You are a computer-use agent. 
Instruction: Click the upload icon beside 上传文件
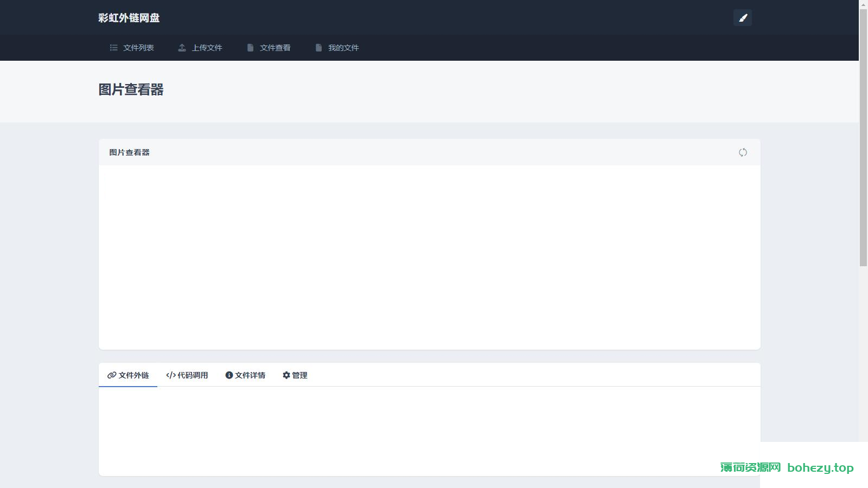coord(182,48)
